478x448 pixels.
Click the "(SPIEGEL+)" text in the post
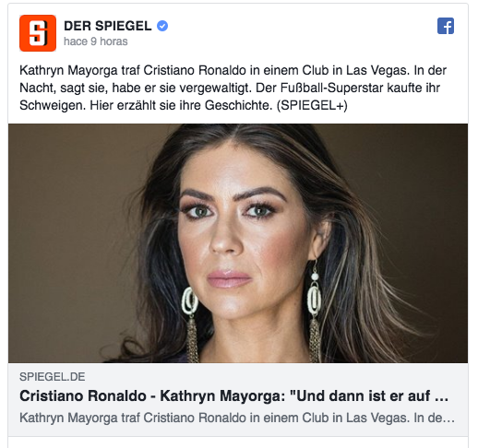tap(312, 105)
